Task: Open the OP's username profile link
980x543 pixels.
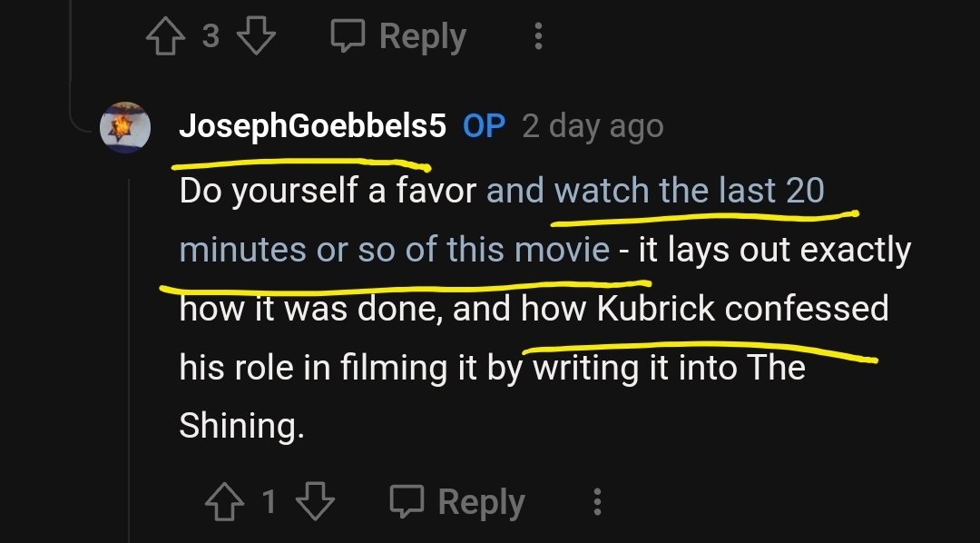Action: click(x=312, y=126)
